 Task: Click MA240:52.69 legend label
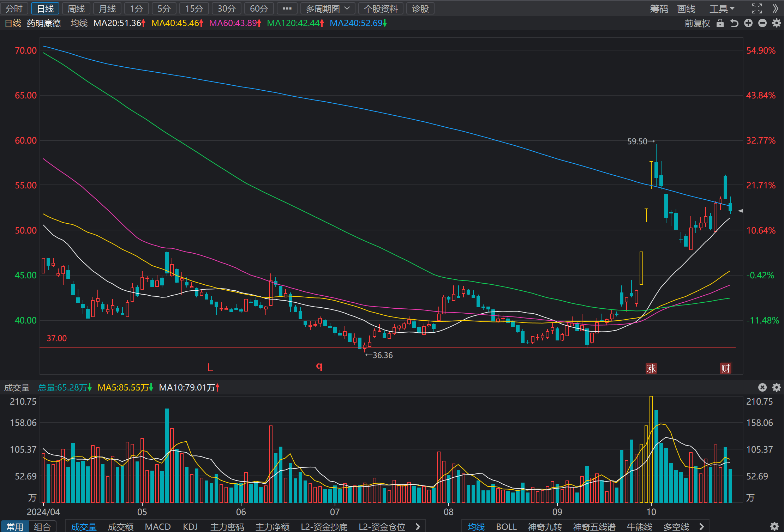(x=358, y=23)
